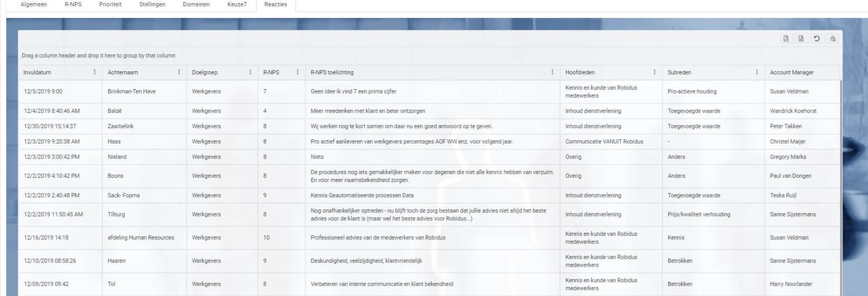The width and height of the screenshot is (868, 296).
Task: Open the Achternaam column menu
Action: point(179,72)
